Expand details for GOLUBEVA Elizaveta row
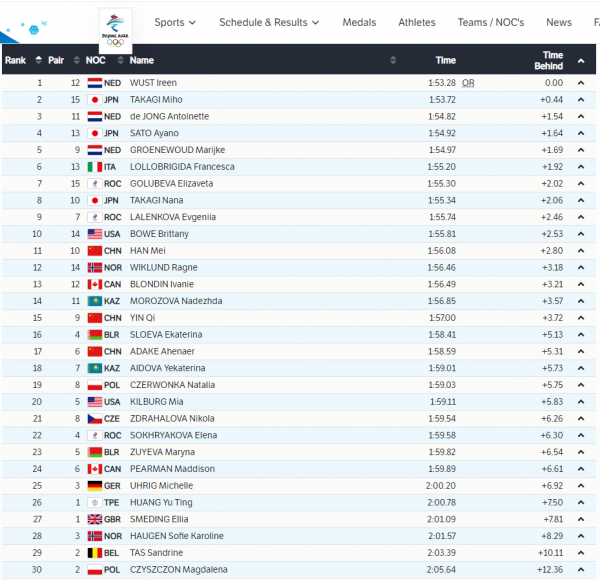Image resolution: width=600 pixels, height=581 pixels. [581, 184]
